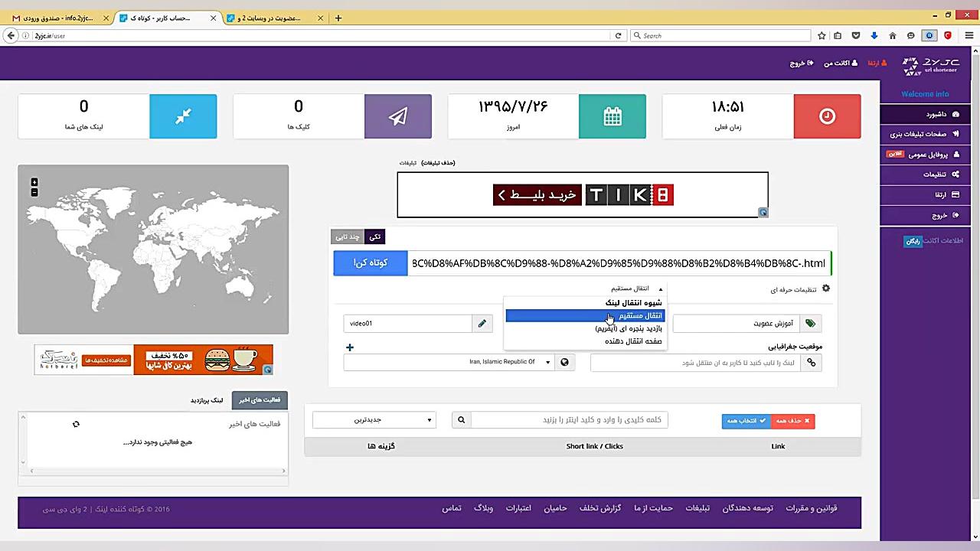Open گزارش تخلف footer link

[600, 508]
